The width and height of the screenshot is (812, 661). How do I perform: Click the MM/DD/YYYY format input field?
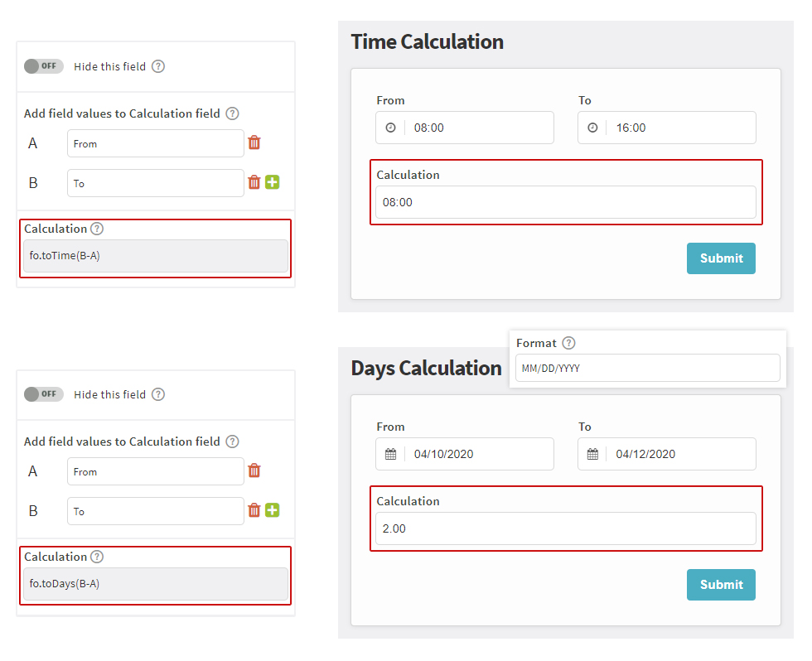(647, 369)
